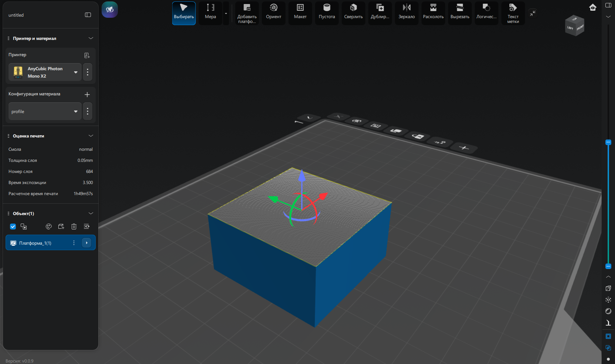The image size is (615, 364).
Task: Click the blue Z-axis arrow of the gizmo
Action: pos(302,176)
